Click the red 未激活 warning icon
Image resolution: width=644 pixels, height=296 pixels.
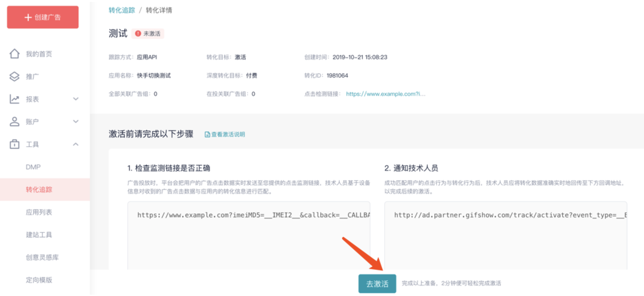click(x=138, y=34)
